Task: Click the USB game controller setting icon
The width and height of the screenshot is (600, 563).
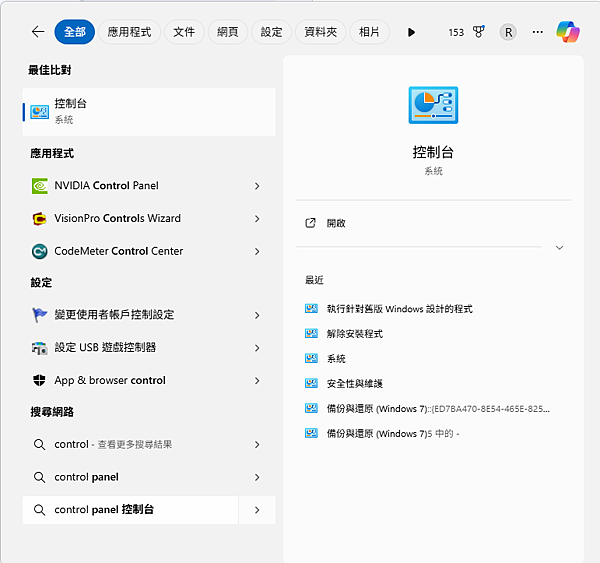Action: click(x=39, y=348)
